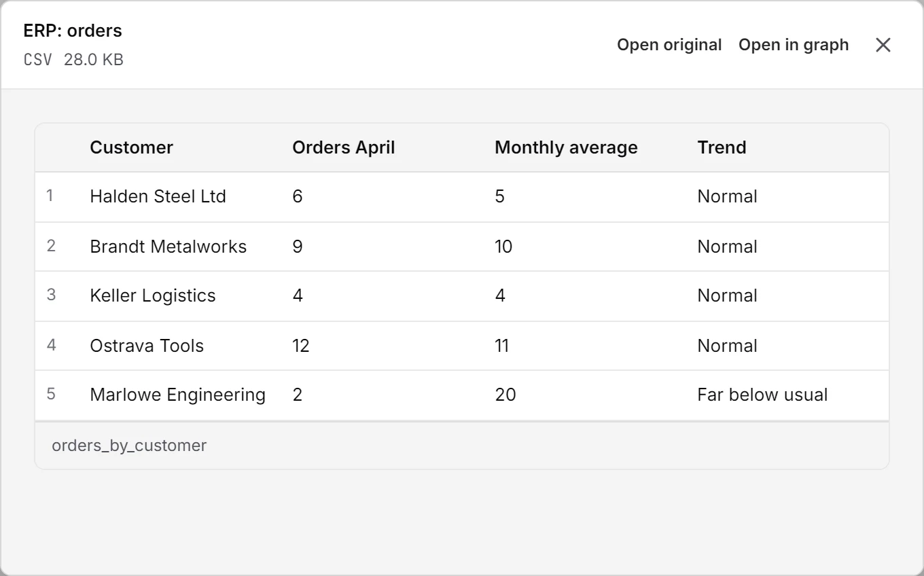924x576 pixels.
Task: Click Halden Steel's April orders value 6
Action: coord(298,196)
